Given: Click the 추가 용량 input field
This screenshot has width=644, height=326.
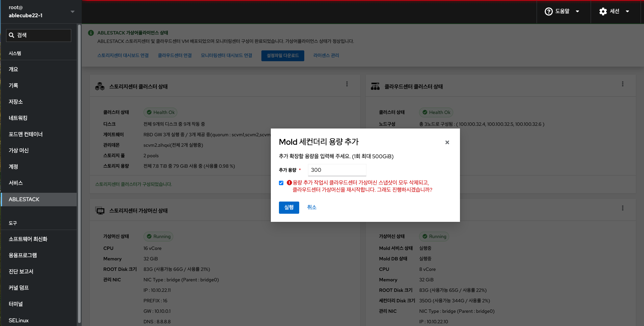Looking at the screenshot, I should pos(337,170).
